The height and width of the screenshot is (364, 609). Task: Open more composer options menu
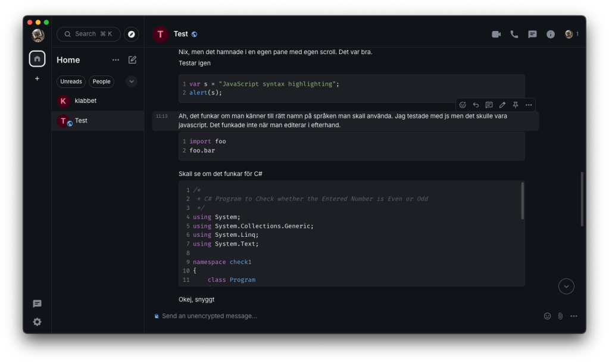click(x=573, y=316)
